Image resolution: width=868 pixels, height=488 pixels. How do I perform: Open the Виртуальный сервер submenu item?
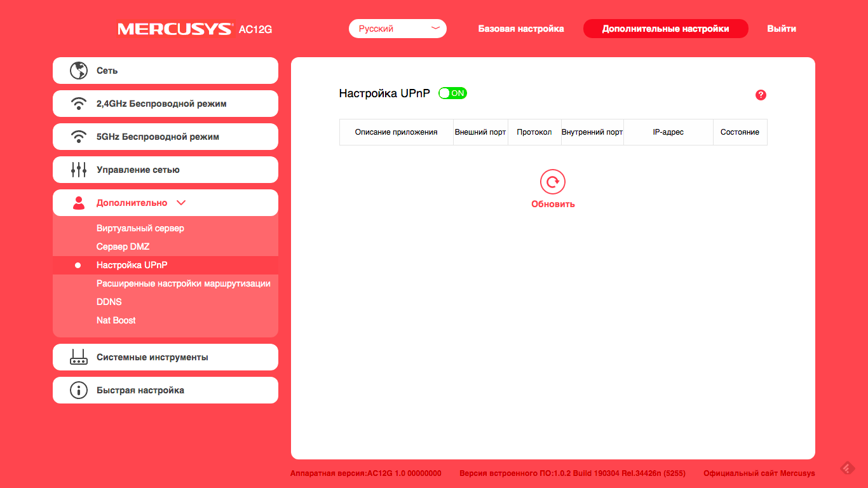pyautogui.click(x=140, y=228)
